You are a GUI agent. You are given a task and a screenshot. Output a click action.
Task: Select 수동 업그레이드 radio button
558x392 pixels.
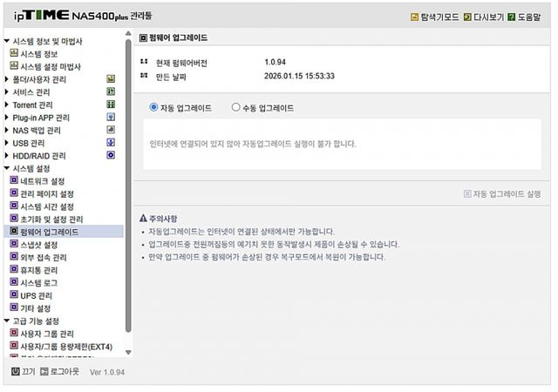pyautogui.click(x=235, y=108)
